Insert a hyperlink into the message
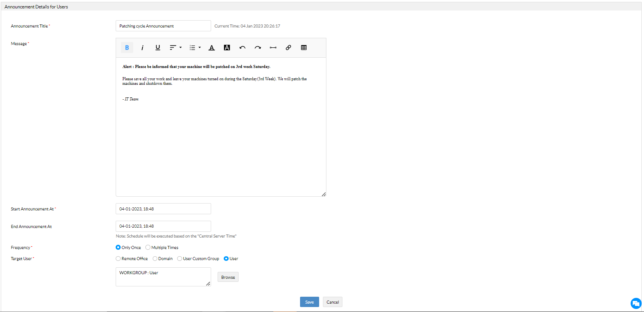 [x=288, y=48]
